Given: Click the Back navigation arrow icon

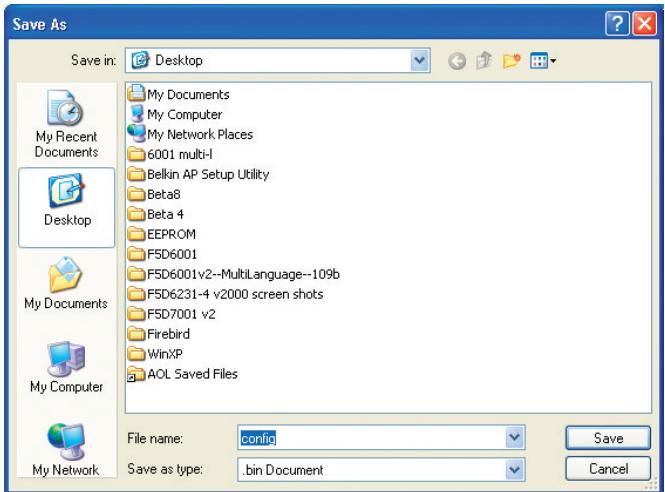Looking at the screenshot, I should 457,62.
